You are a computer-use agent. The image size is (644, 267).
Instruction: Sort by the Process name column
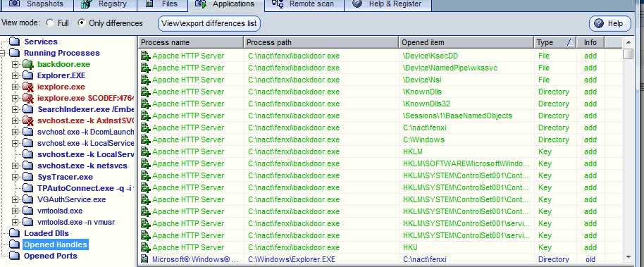191,42
